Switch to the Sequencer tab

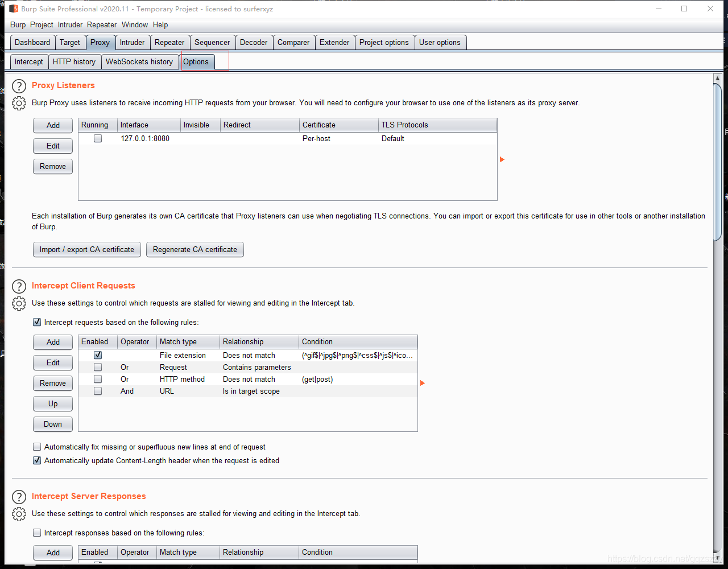click(x=212, y=42)
